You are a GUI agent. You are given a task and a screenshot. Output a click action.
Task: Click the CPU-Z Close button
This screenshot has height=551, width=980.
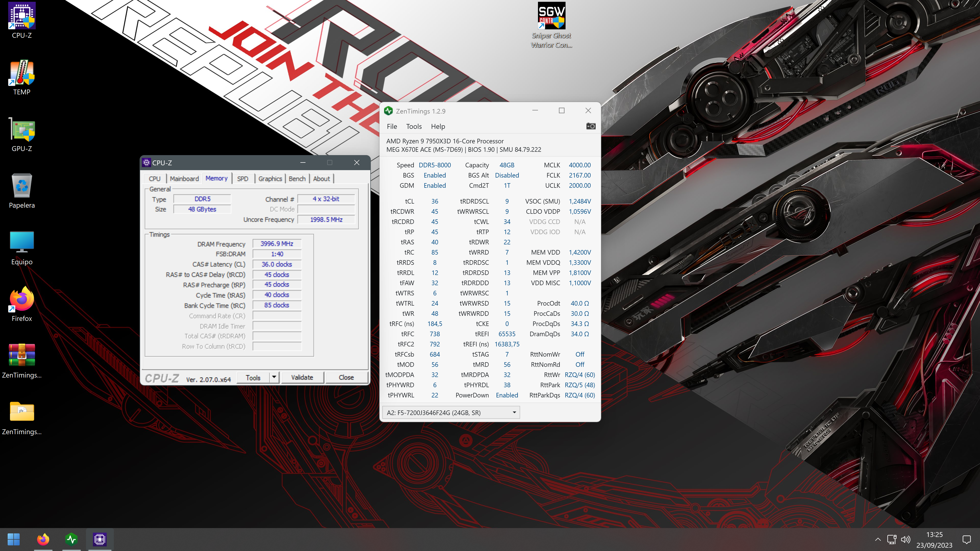pyautogui.click(x=346, y=377)
